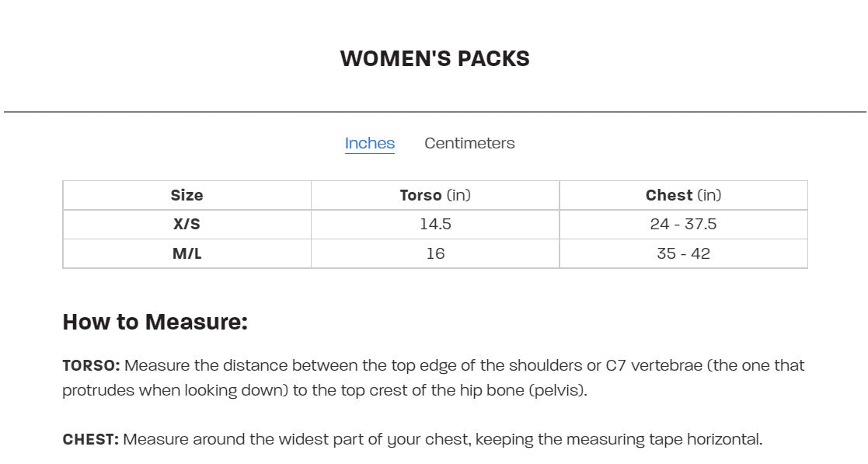Click the 24 - 37.5 chest value
The height and width of the screenshot is (464, 868).
(683, 224)
